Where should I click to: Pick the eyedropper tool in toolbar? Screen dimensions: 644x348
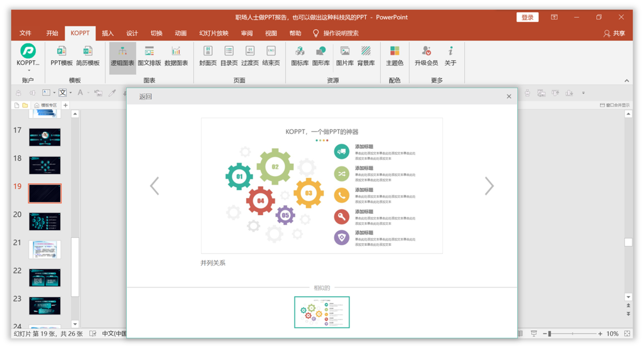(x=112, y=93)
